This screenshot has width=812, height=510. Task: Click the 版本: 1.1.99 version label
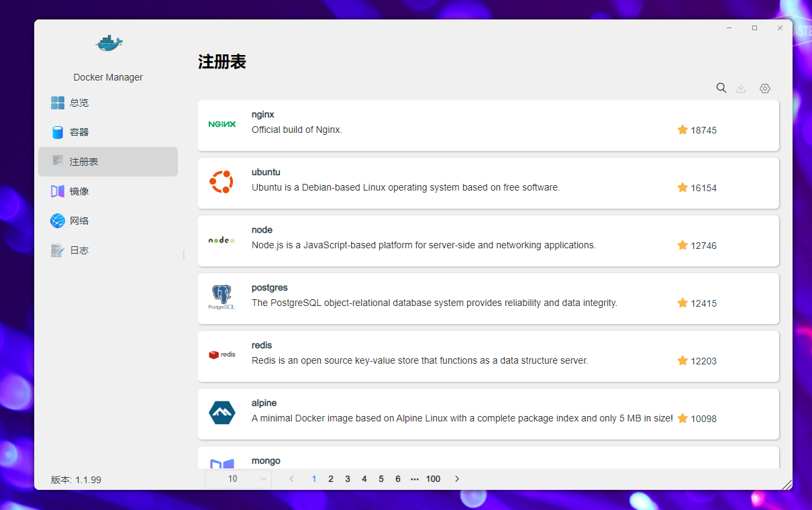76,480
